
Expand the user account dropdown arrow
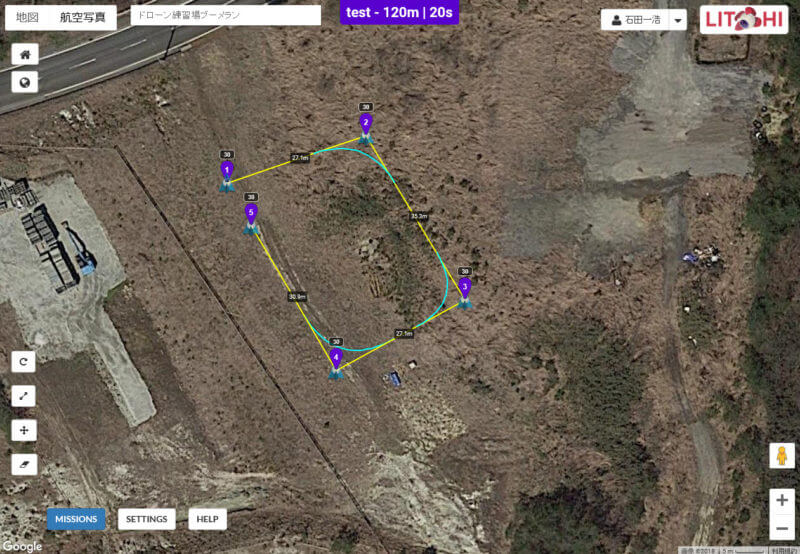pyautogui.click(x=678, y=20)
